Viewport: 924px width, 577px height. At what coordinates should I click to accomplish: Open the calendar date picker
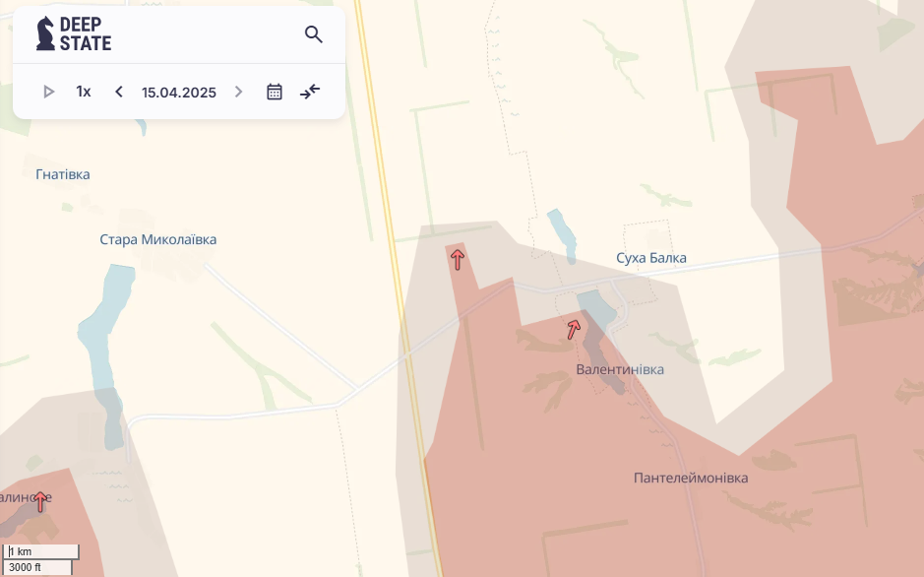275,92
